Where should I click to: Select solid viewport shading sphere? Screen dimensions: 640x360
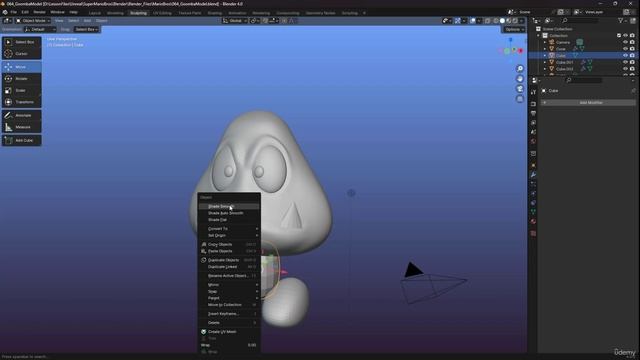(502, 20)
